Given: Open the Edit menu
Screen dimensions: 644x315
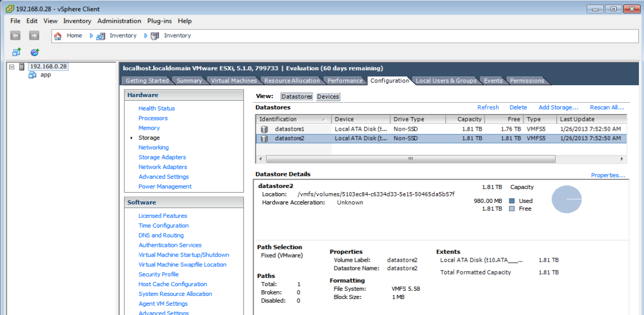Looking at the screenshot, I should 32,21.
